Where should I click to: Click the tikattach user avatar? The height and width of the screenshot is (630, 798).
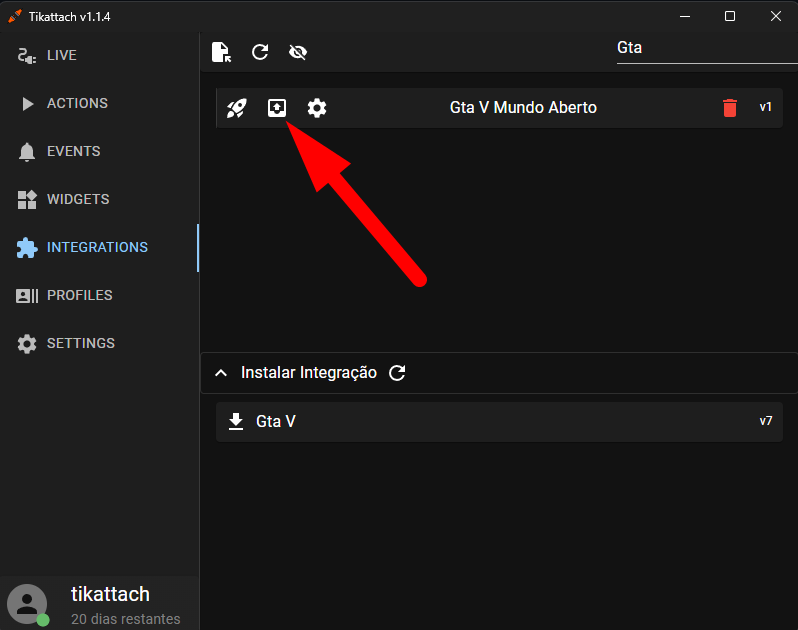coord(27,604)
